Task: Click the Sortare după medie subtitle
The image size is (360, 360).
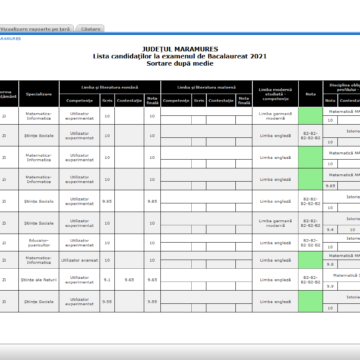Action: pos(180,63)
